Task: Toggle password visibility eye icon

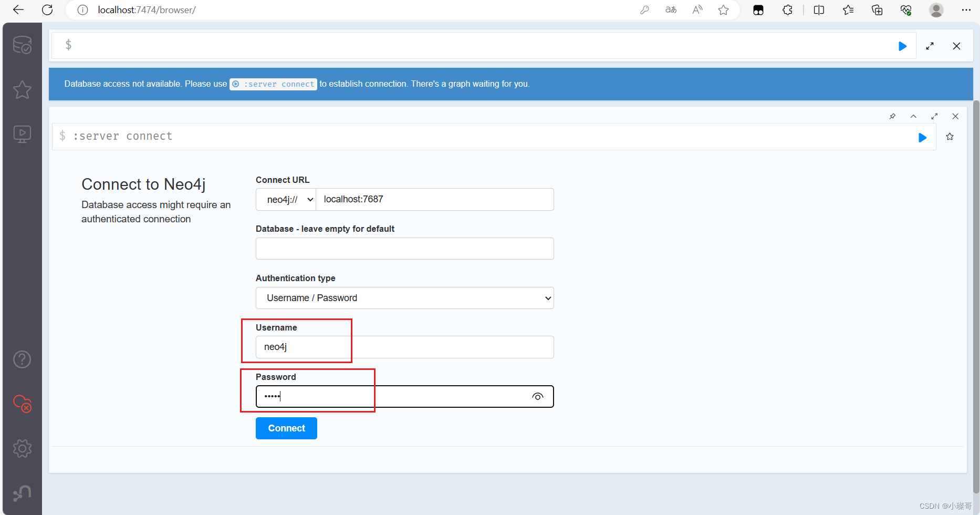Action: point(537,397)
